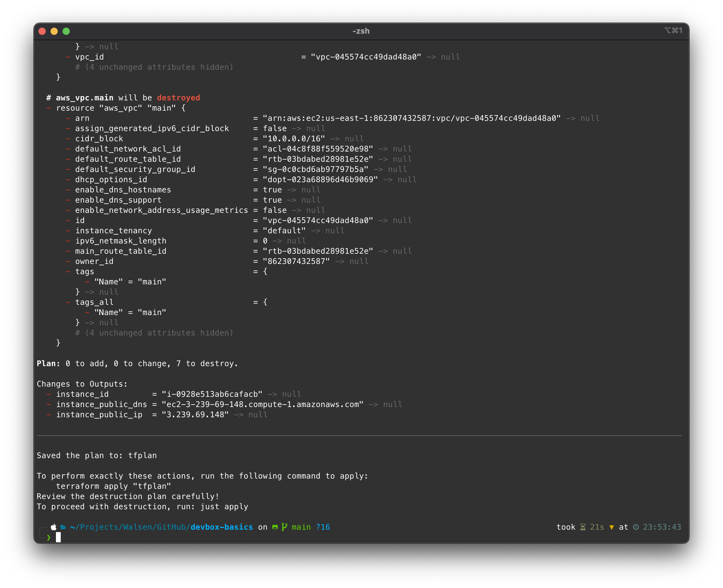Click the red word destroyed
This screenshot has height=588, width=723.
click(179, 98)
